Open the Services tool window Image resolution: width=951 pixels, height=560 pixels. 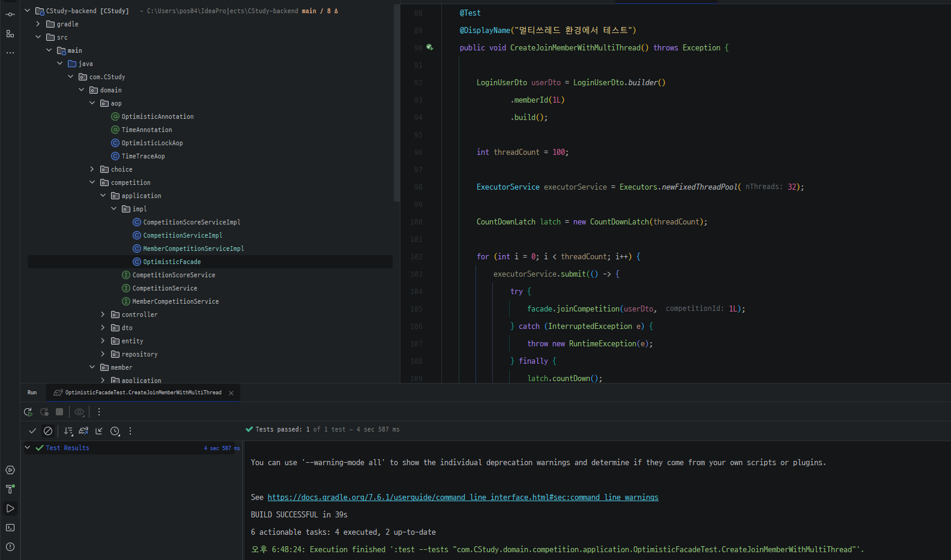pos(10,470)
